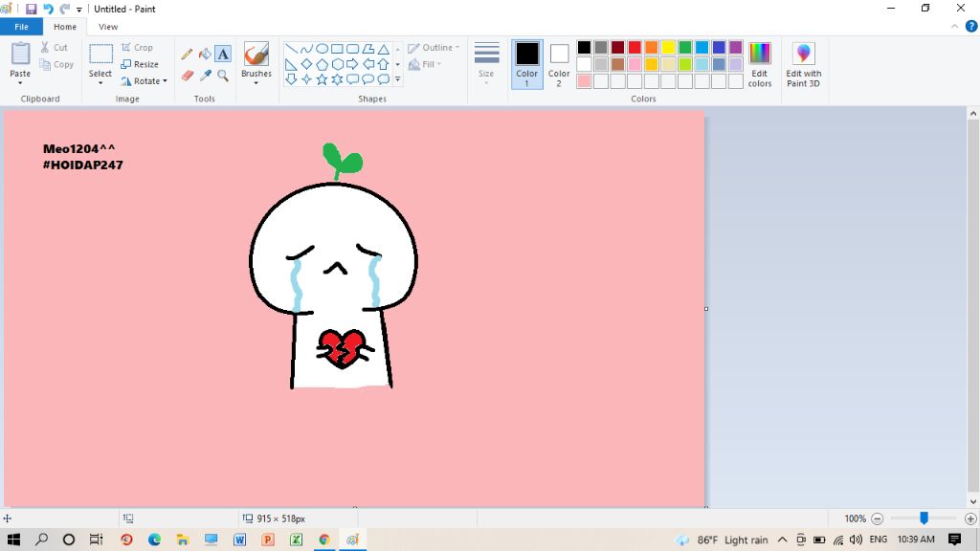This screenshot has height=551, width=980.
Task: Open the Rotate dropdown menu
Action: [x=165, y=81]
